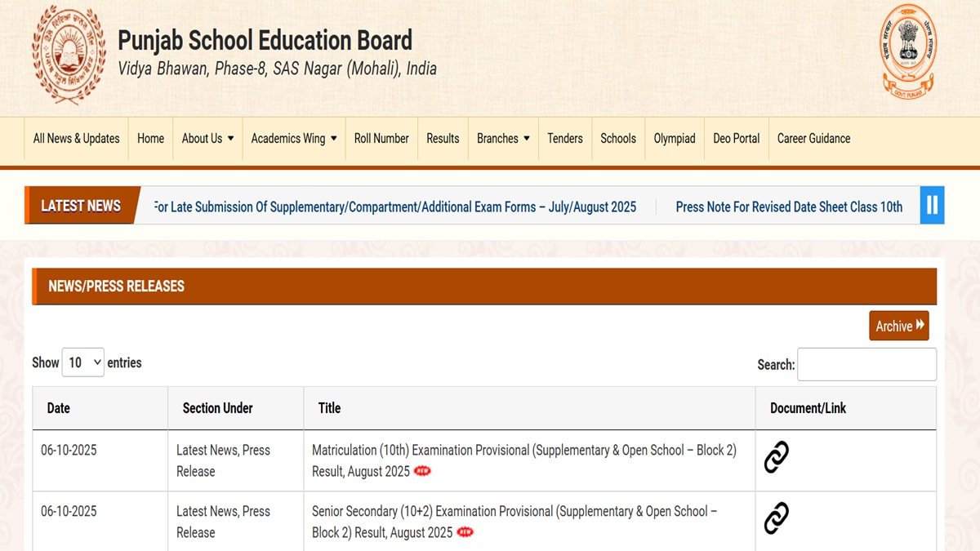
Task: Expand the About Us dropdown menu
Action: coord(207,139)
